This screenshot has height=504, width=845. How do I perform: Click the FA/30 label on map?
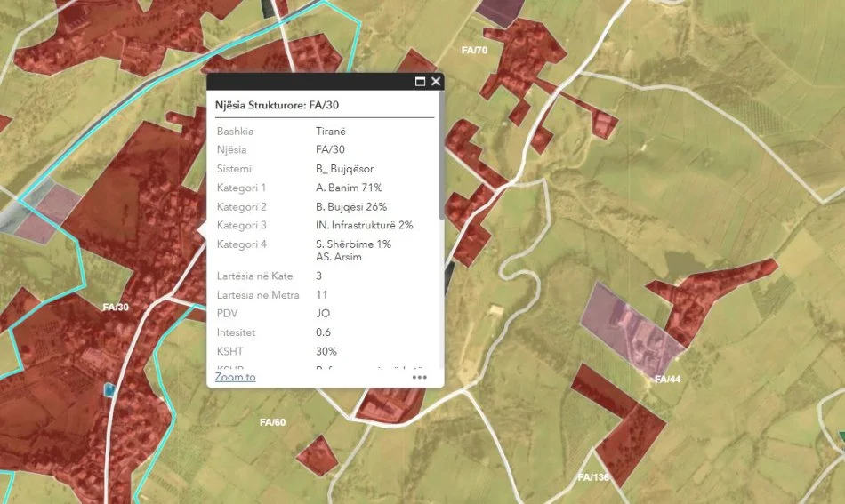point(116,308)
